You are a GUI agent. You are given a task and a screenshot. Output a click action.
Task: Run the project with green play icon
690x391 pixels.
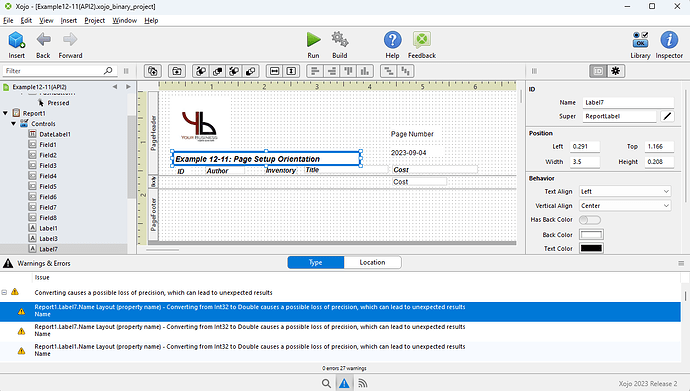point(313,40)
